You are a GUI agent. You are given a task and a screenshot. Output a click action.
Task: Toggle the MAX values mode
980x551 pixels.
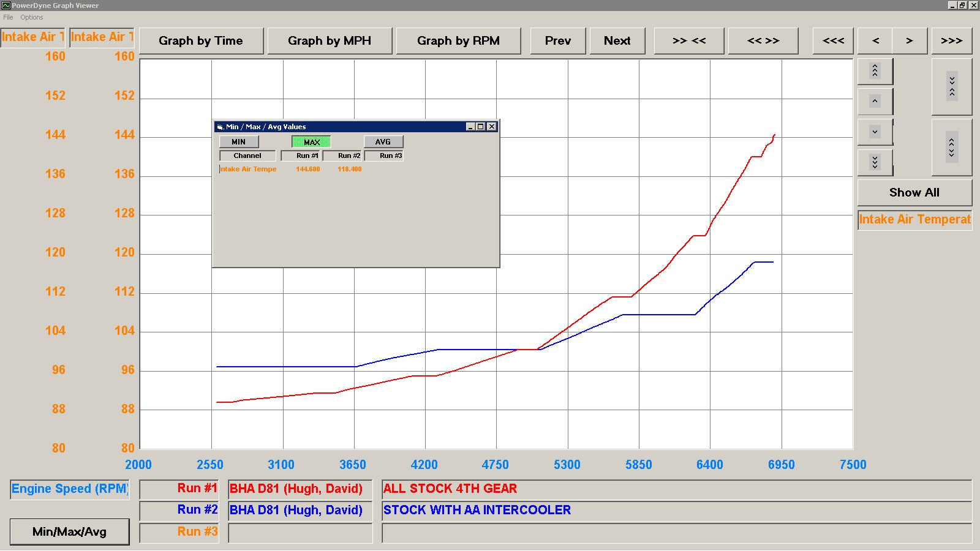[311, 142]
